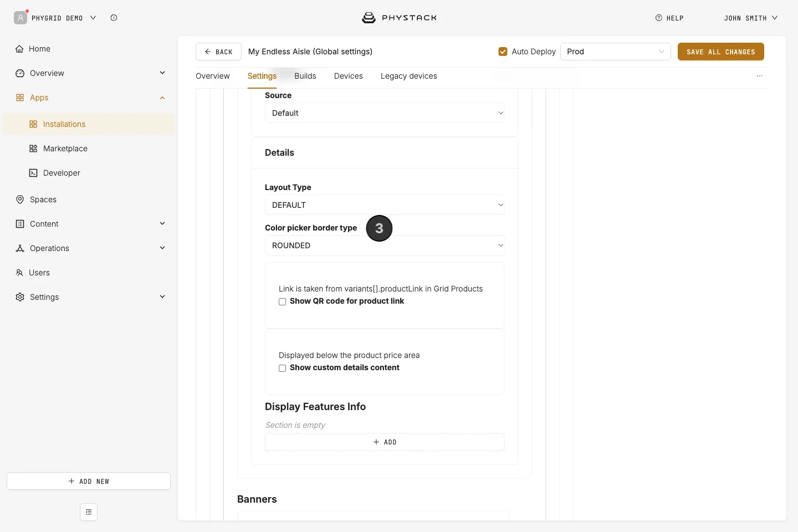Enable Show custom details content
The image size is (798, 532).
click(x=283, y=369)
